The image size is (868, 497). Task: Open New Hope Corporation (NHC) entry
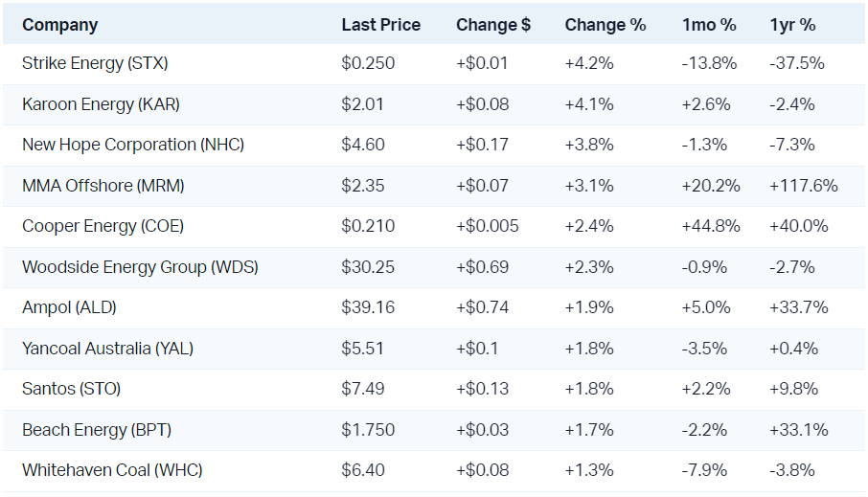tap(133, 145)
